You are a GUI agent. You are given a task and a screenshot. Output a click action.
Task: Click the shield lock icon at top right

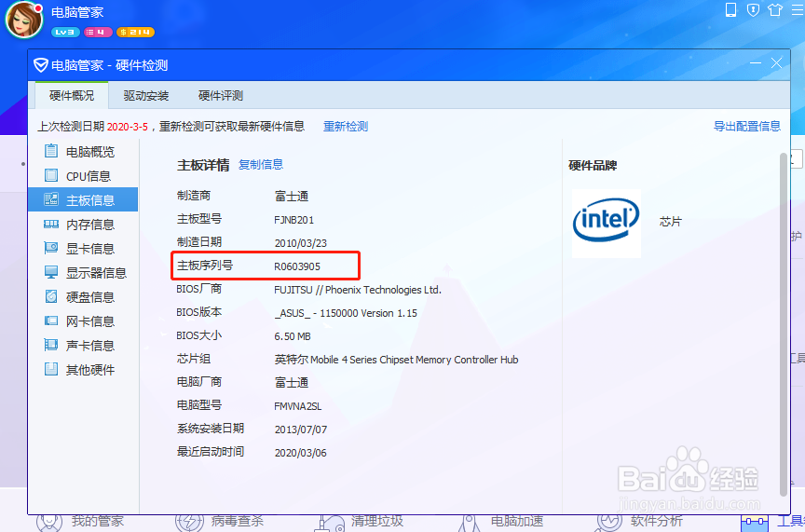(x=753, y=9)
